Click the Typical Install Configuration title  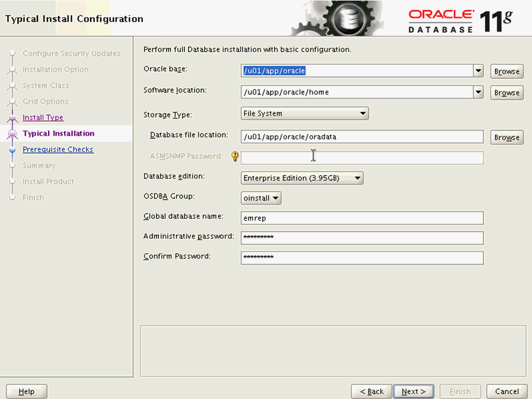74,18
